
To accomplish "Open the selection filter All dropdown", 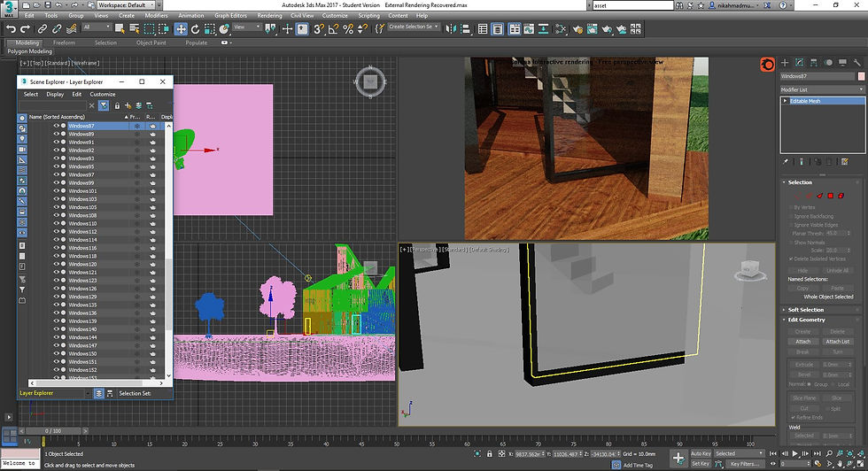I will coord(97,27).
